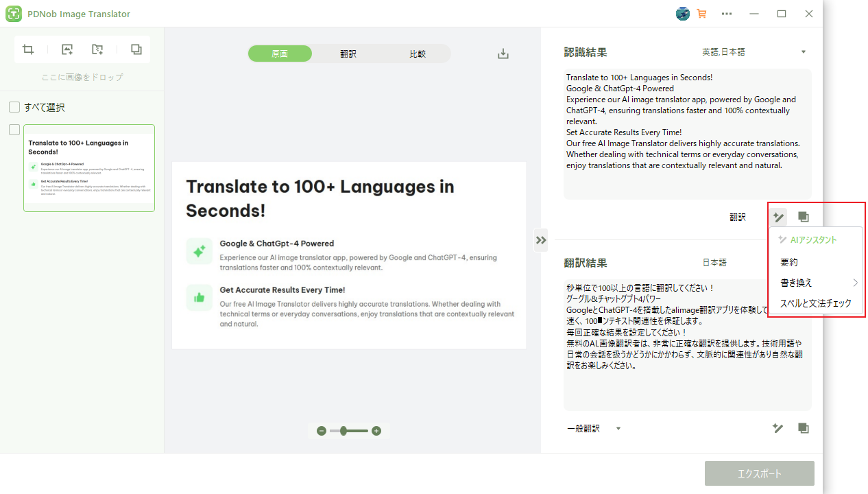The image size is (868, 494).
Task: Copy the recognized text with the copy icon
Action: [x=803, y=217]
